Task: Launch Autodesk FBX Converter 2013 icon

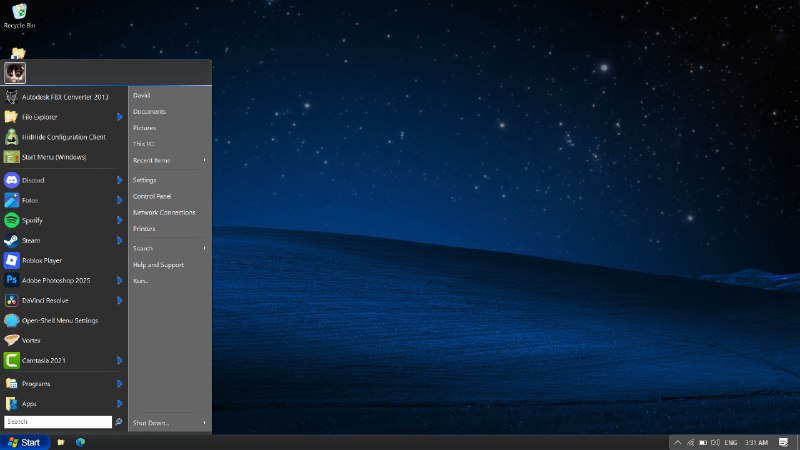Action: (x=11, y=96)
